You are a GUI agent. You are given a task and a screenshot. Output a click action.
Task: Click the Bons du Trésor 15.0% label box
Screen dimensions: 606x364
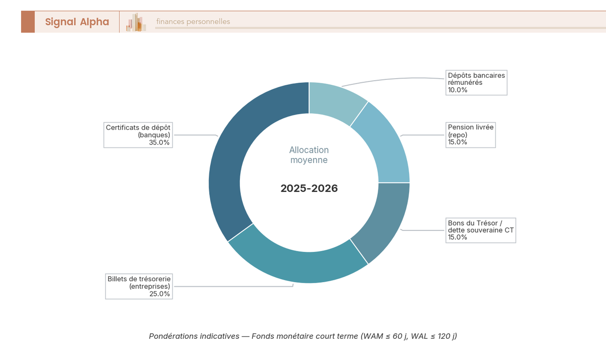[x=481, y=230]
